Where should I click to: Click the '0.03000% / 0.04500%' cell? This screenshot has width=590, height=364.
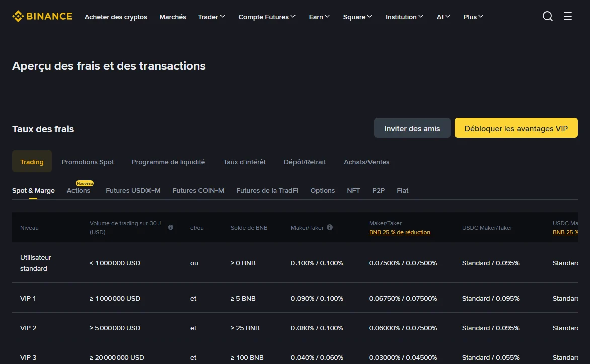(x=403, y=357)
